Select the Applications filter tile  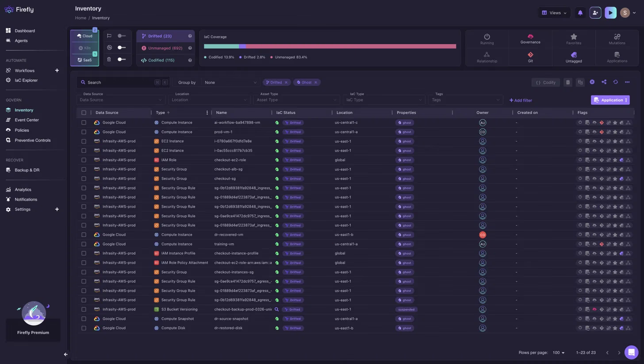(617, 57)
